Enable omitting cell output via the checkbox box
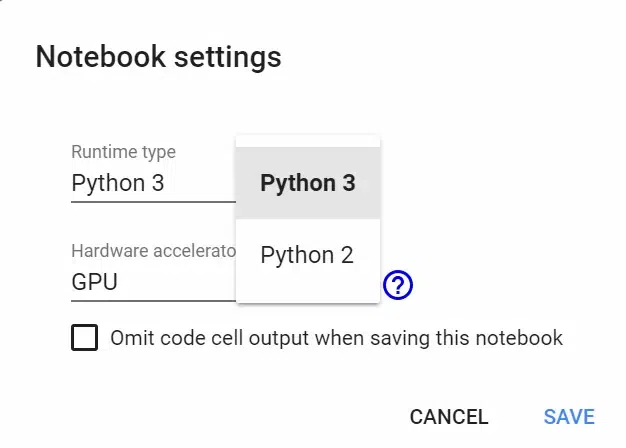Image resolution: width=626 pixels, height=448 pixels. pos(85,338)
